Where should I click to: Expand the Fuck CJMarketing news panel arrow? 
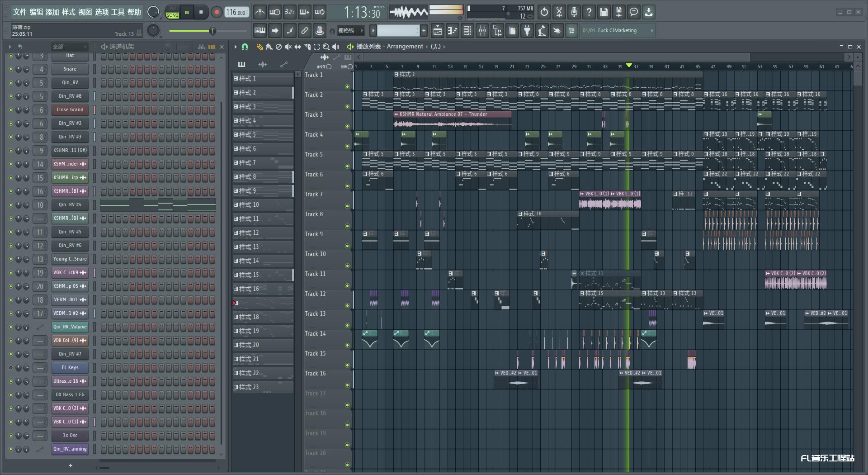coord(652,31)
